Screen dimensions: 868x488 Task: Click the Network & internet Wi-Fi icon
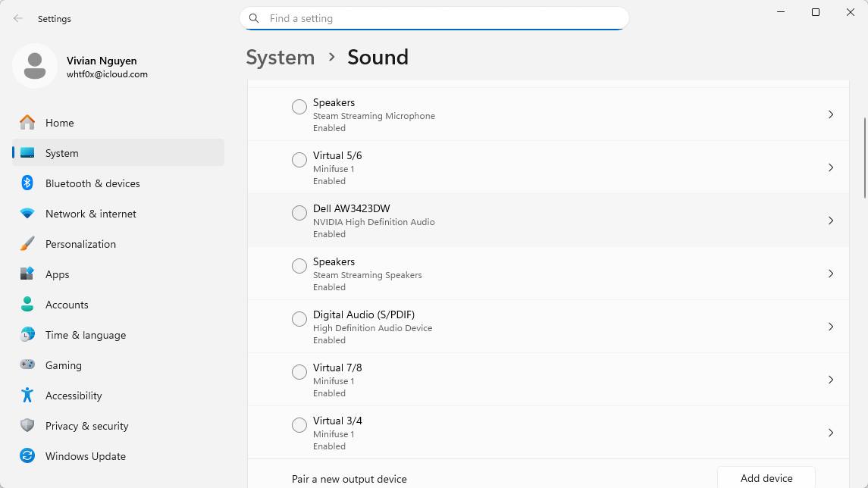click(27, 214)
